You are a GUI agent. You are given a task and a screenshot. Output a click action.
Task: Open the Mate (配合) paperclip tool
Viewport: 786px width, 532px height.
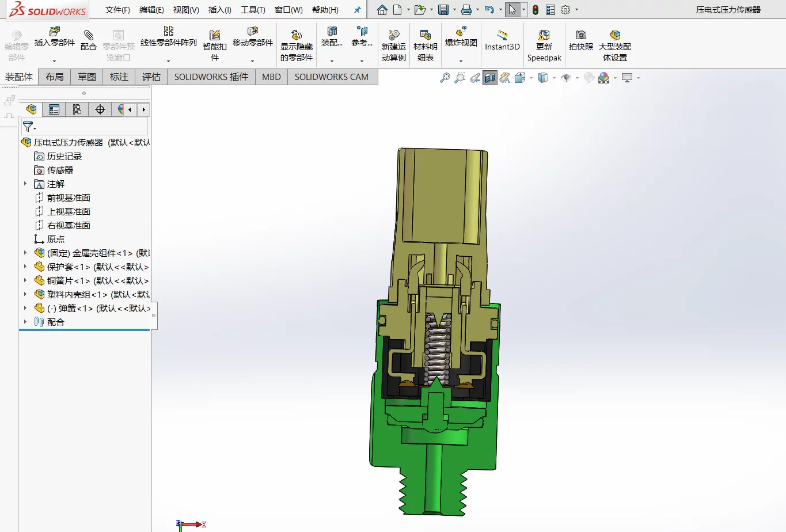pyautogui.click(x=88, y=40)
